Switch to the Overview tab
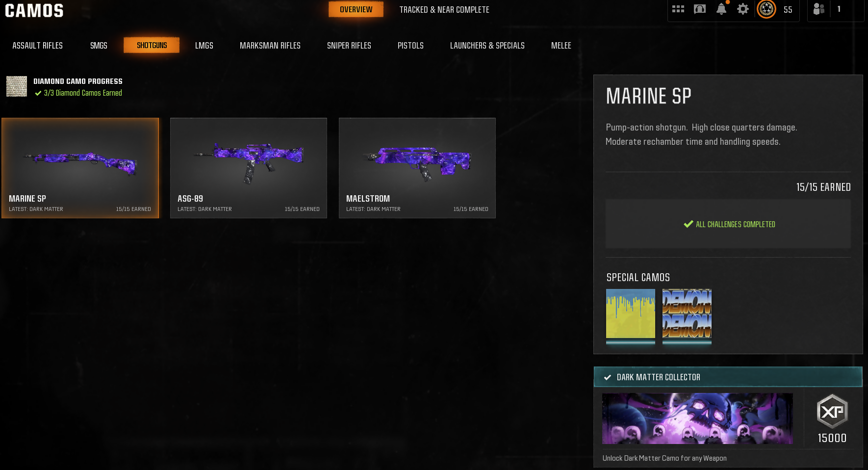Viewport: 868px width, 470px height. 356,9
